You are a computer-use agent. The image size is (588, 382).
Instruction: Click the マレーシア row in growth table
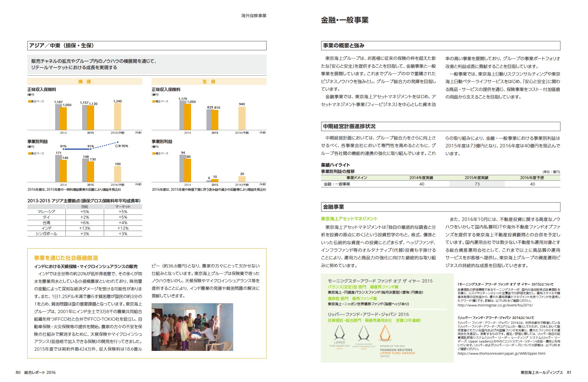[x=85, y=212]
